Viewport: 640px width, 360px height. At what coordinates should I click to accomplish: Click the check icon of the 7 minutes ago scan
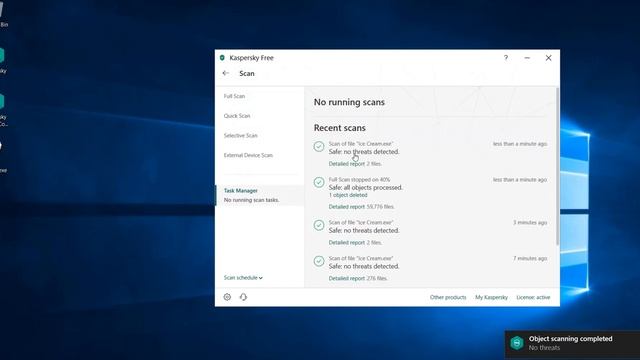[319, 261]
